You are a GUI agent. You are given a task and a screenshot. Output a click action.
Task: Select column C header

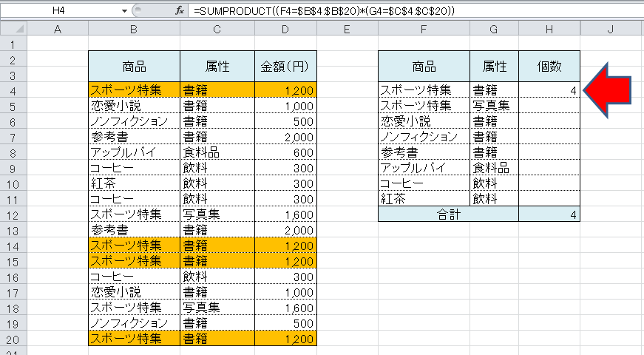click(217, 29)
